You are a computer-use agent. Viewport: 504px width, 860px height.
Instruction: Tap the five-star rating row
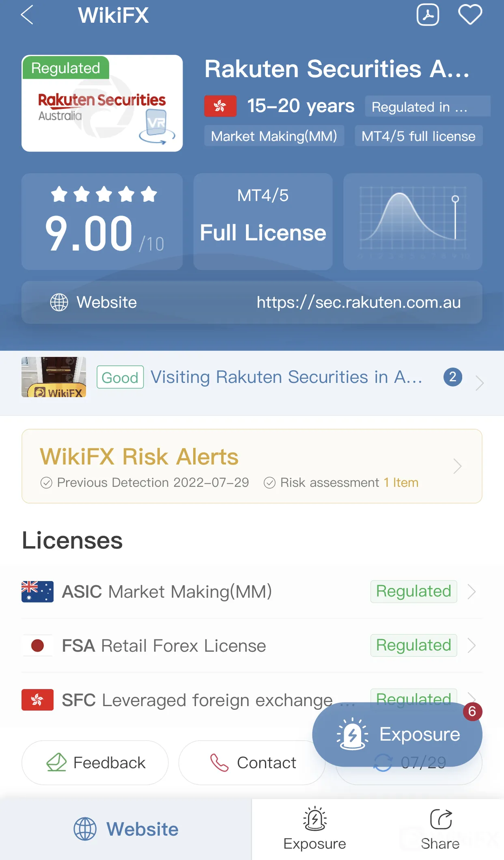point(104,194)
